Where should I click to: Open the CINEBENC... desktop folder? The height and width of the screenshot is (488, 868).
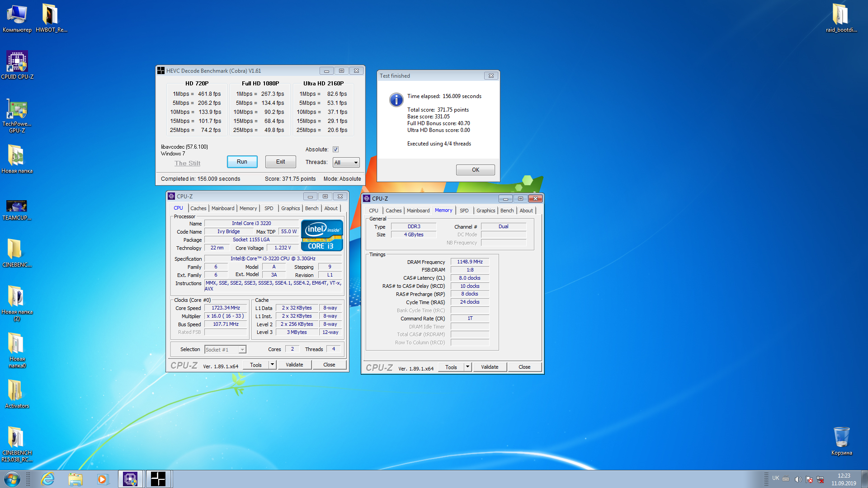(17, 253)
